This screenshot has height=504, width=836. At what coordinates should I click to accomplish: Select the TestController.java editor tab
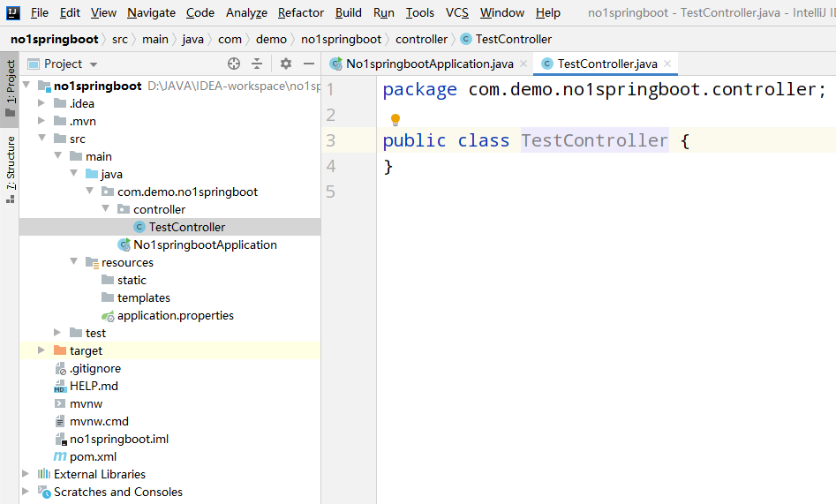pos(606,64)
